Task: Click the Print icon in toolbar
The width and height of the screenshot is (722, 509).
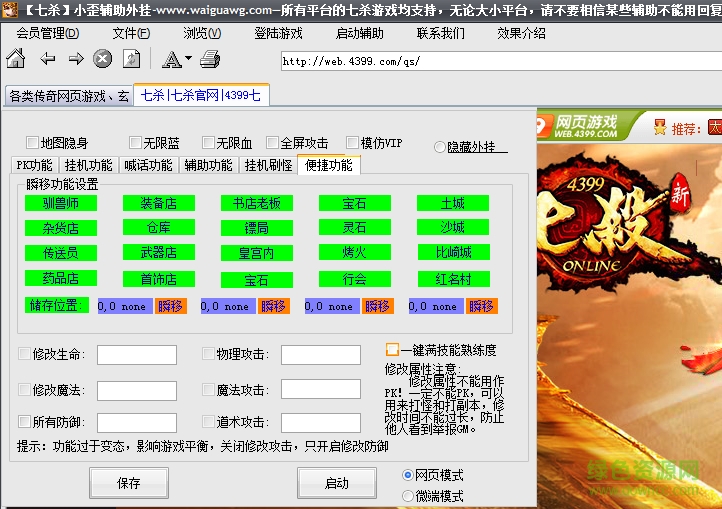Action: (209, 60)
